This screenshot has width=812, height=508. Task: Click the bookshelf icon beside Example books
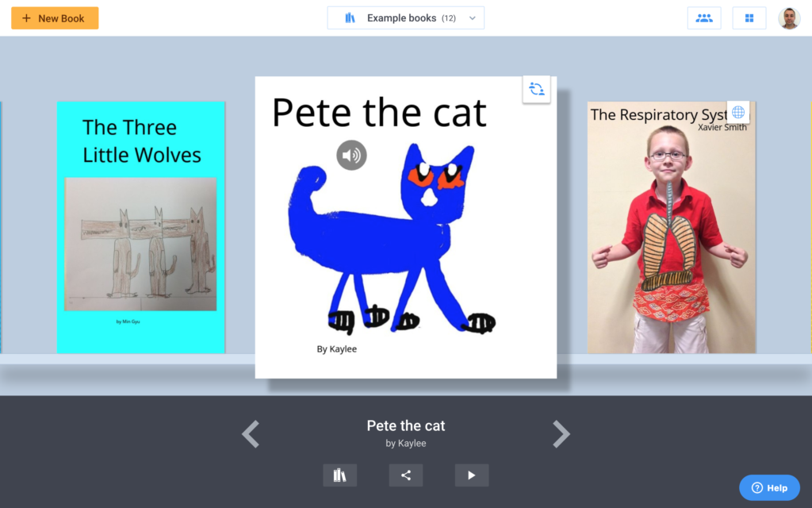[x=350, y=18]
